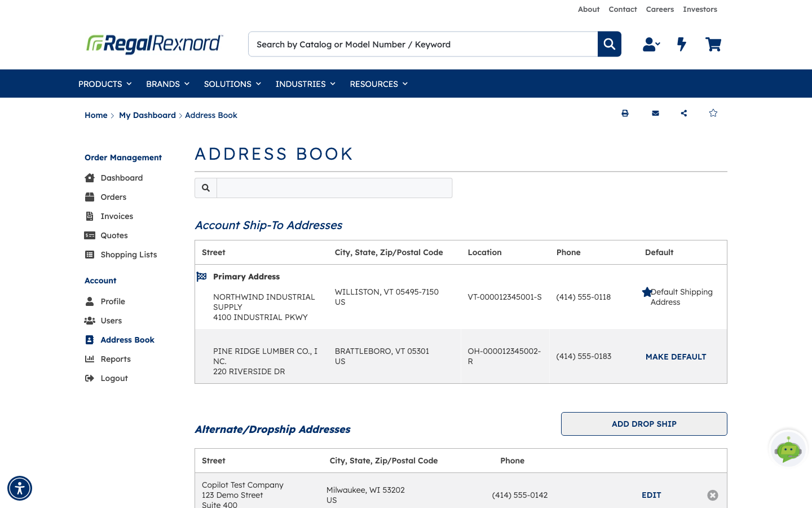The height and width of the screenshot is (508, 812).
Task: Click the Add Drop Ship button
Action: coord(644,424)
